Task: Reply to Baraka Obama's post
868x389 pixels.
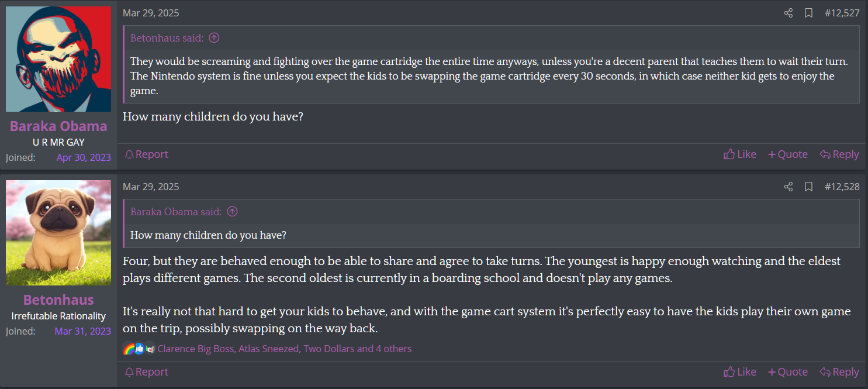Action: pyautogui.click(x=839, y=154)
